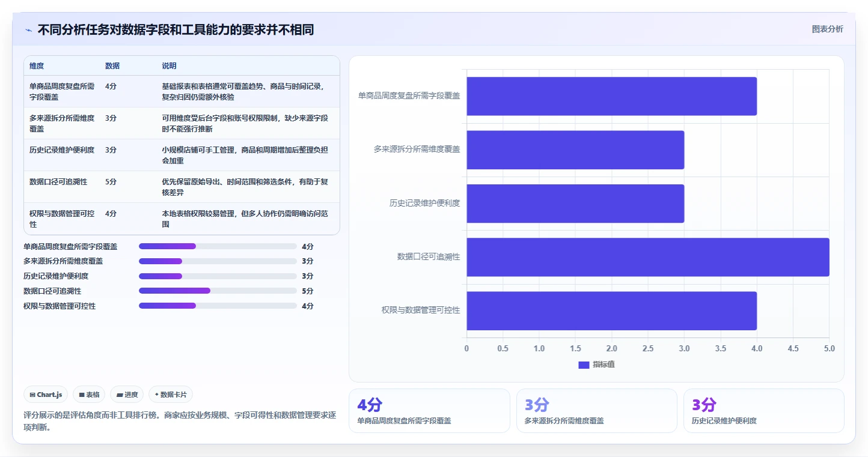Click the chart y-axis label 单商品周度复盘所需字段覆盖

(409, 95)
